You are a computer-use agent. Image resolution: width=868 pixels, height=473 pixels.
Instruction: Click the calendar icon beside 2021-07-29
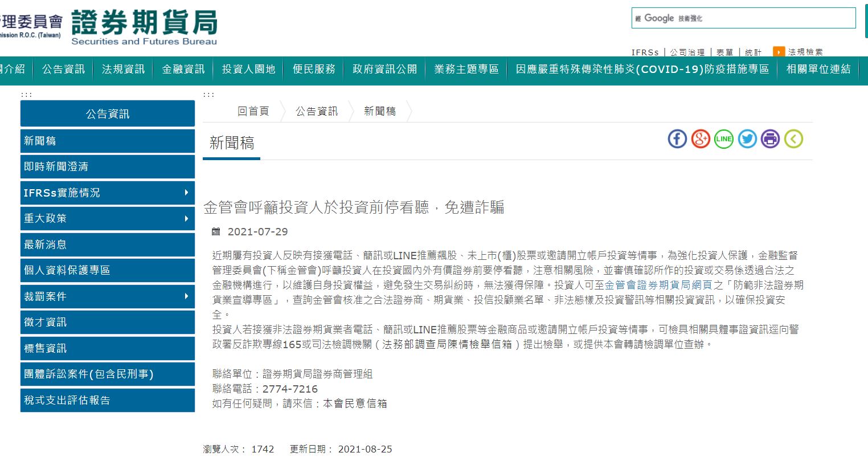pos(215,231)
